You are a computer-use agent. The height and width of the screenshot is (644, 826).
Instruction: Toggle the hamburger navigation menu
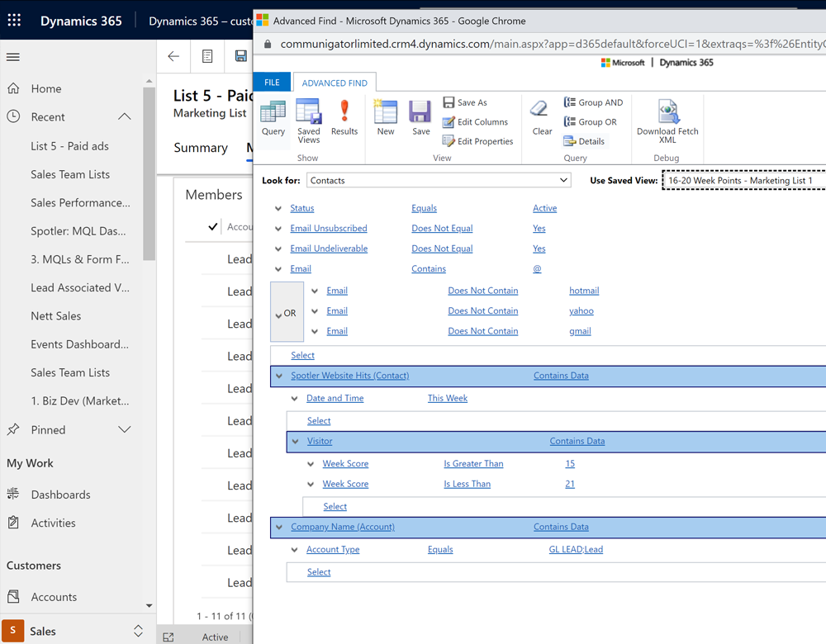coord(13,57)
